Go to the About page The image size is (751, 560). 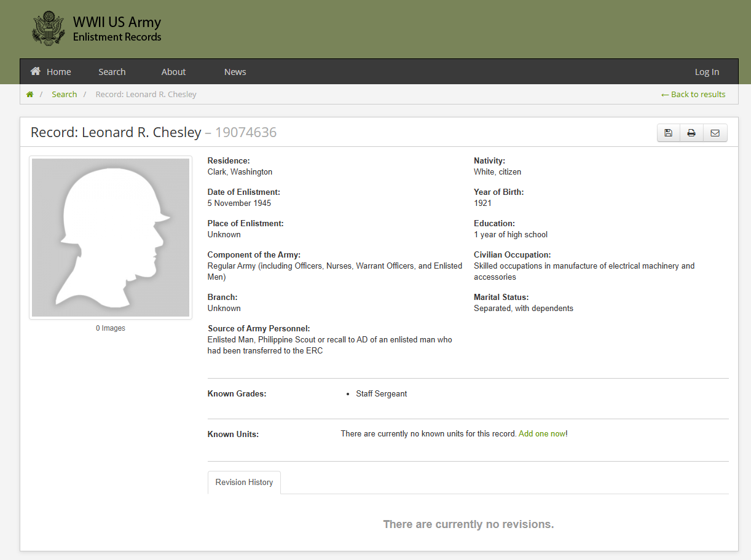point(173,72)
